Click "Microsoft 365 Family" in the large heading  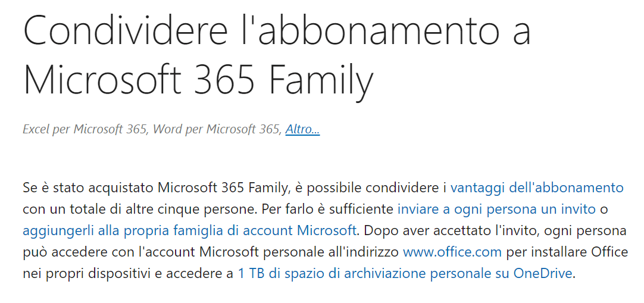pyautogui.click(x=198, y=80)
